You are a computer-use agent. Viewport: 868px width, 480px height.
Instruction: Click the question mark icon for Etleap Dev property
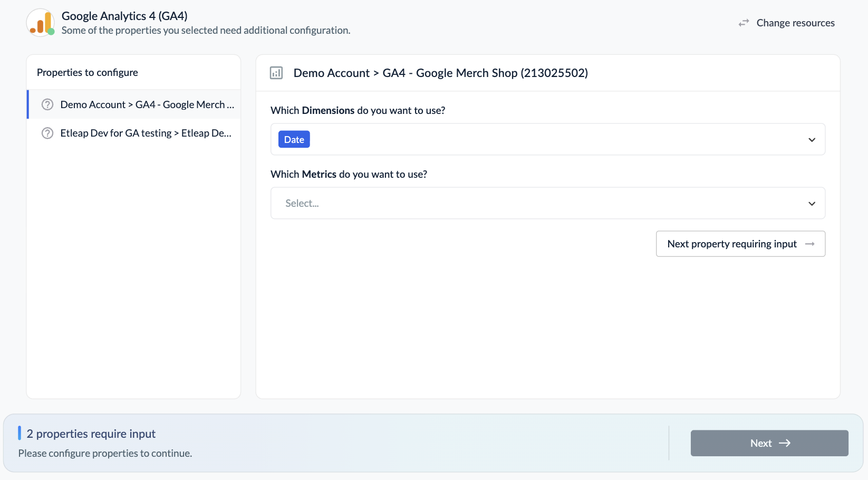tap(47, 133)
